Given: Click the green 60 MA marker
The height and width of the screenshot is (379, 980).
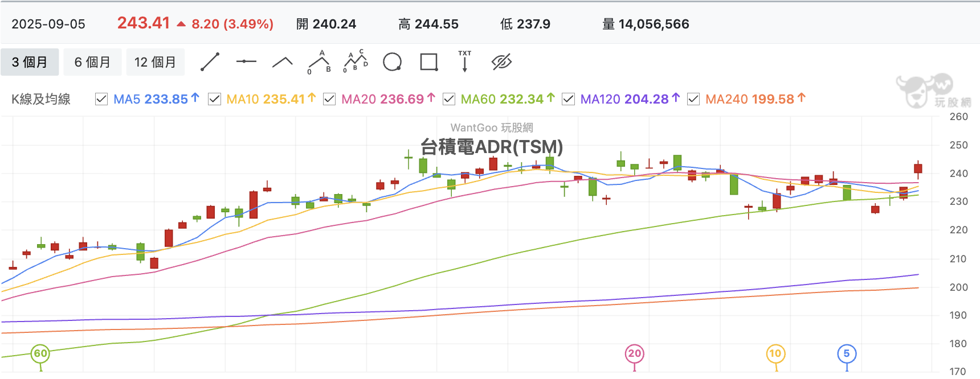Looking at the screenshot, I should [40, 353].
